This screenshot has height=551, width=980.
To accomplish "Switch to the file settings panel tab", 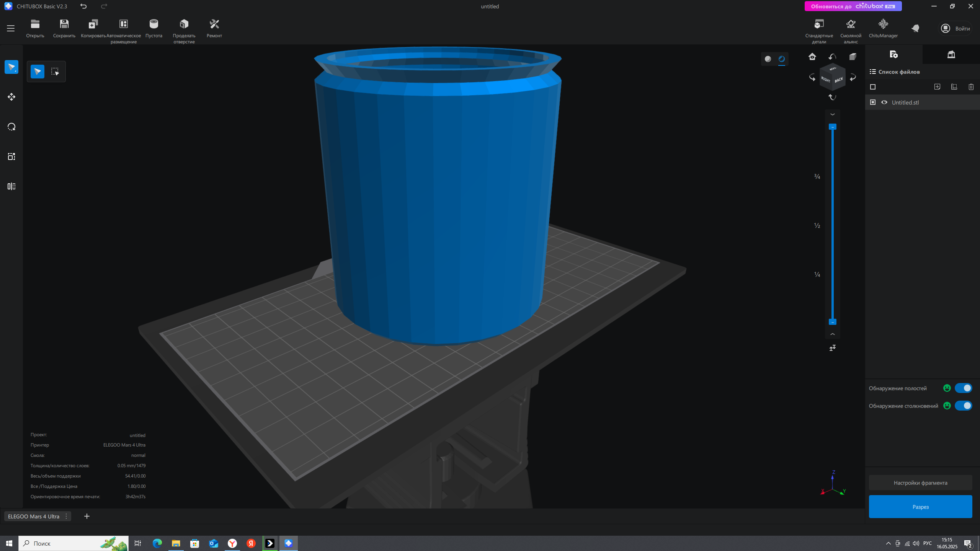I will pyautogui.click(x=894, y=54).
